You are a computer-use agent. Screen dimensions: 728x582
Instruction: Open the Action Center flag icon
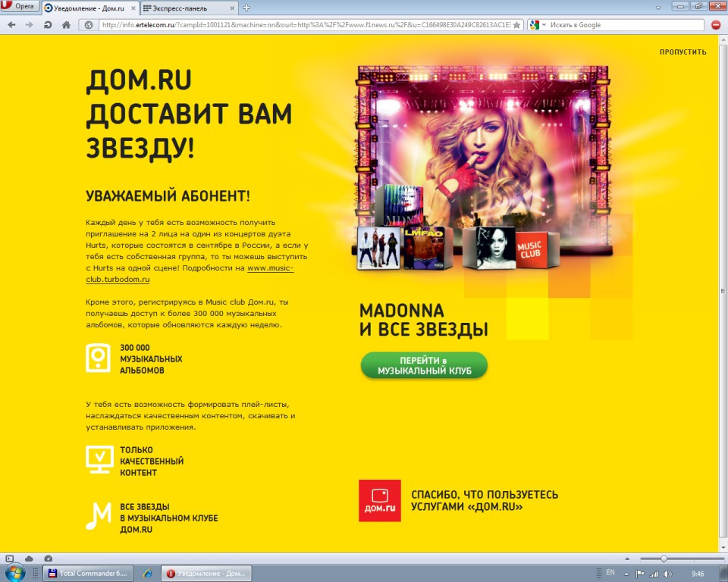coord(640,574)
